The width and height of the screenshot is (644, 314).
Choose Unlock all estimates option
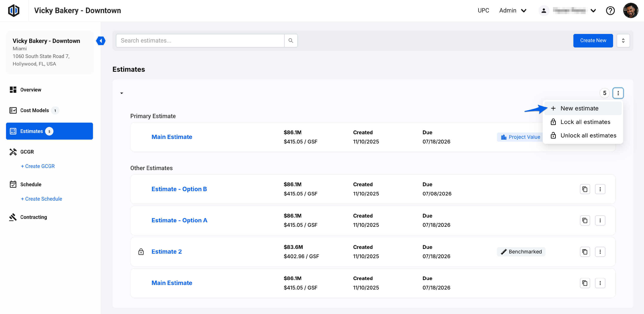click(588, 135)
